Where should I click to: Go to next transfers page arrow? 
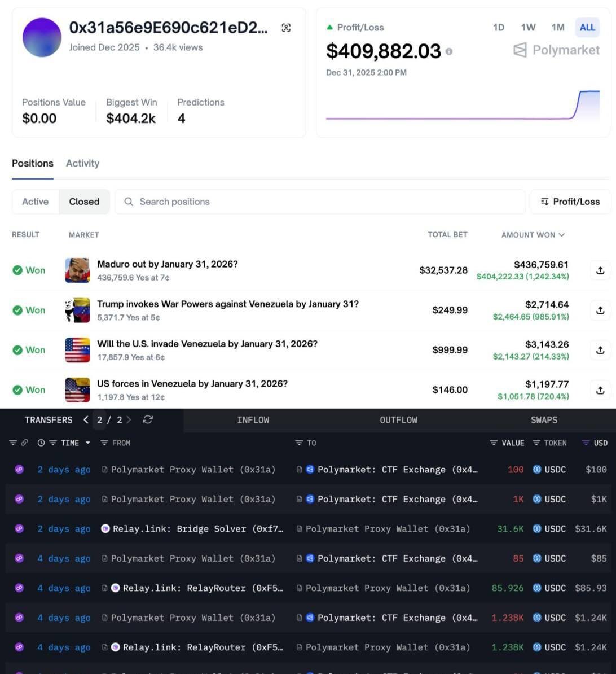pyautogui.click(x=129, y=420)
